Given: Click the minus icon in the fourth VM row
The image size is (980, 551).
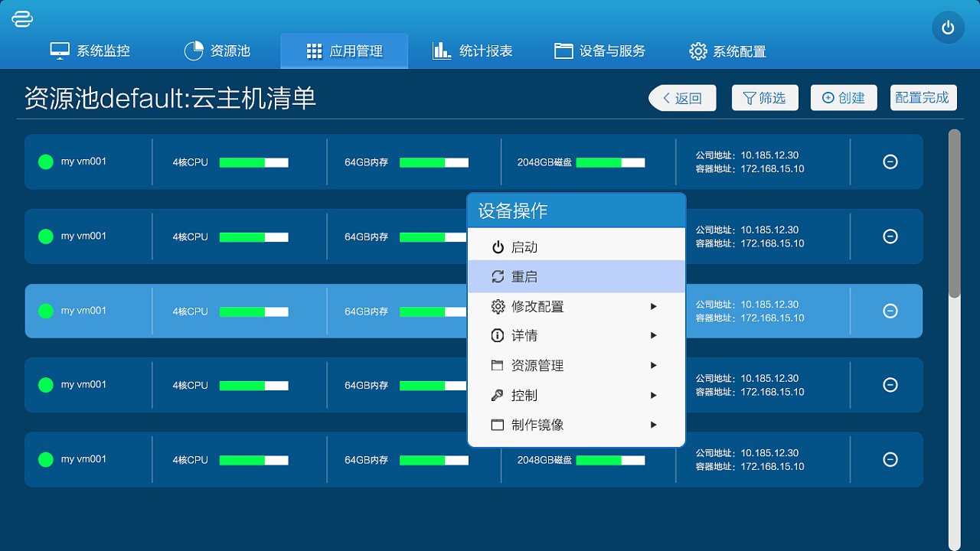Looking at the screenshot, I should pos(890,385).
